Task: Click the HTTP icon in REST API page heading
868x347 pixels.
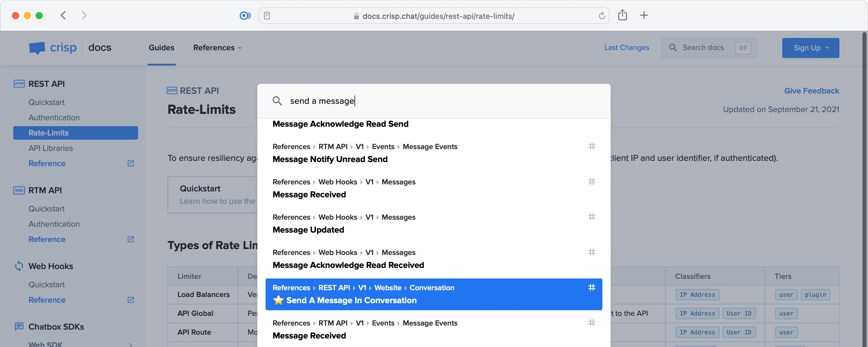Action: click(x=172, y=91)
